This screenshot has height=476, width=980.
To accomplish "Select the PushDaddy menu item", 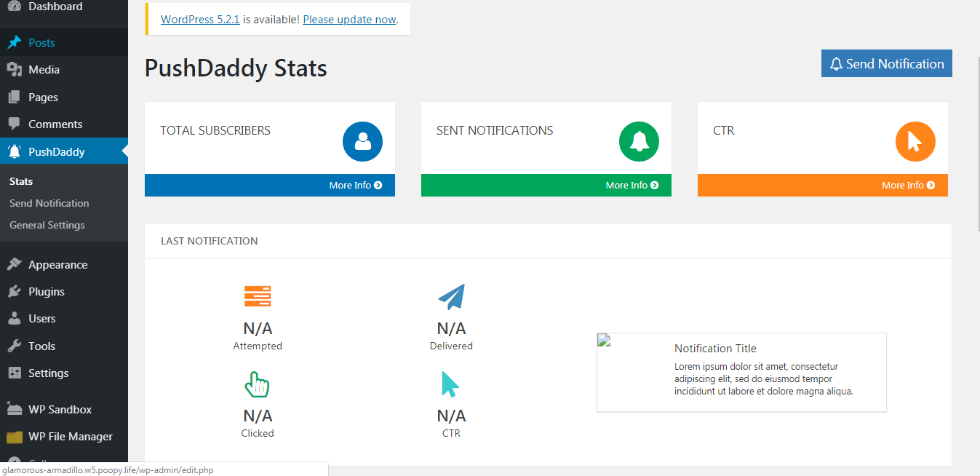I will 64,151.
